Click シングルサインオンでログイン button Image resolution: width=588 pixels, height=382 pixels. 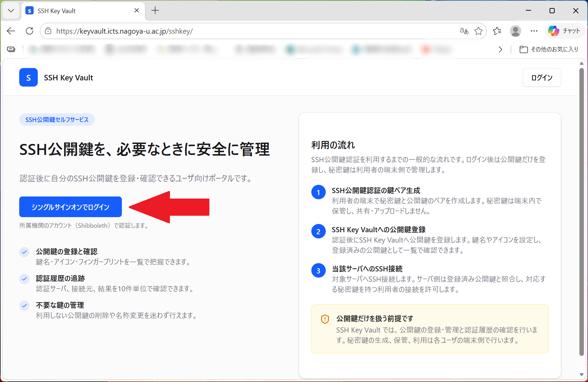pos(70,207)
